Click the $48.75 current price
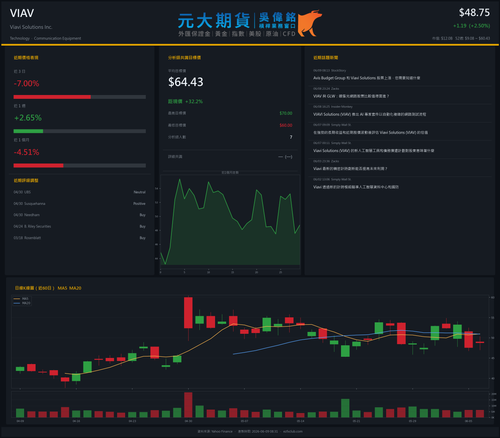The width and height of the screenshot is (500, 438). click(x=474, y=13)
